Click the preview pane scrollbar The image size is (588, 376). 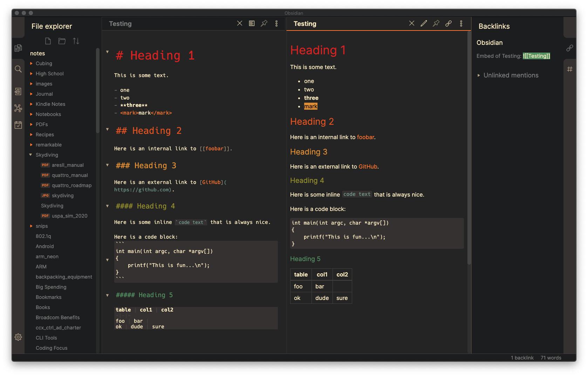(x=469, y=148)
